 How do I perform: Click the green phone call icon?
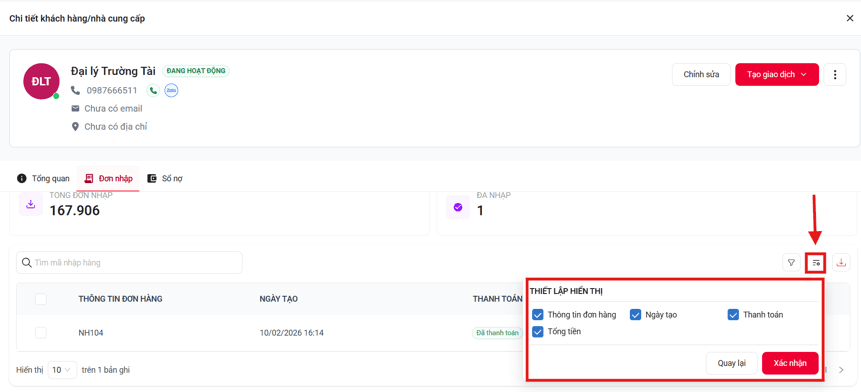tap(153, 90)
